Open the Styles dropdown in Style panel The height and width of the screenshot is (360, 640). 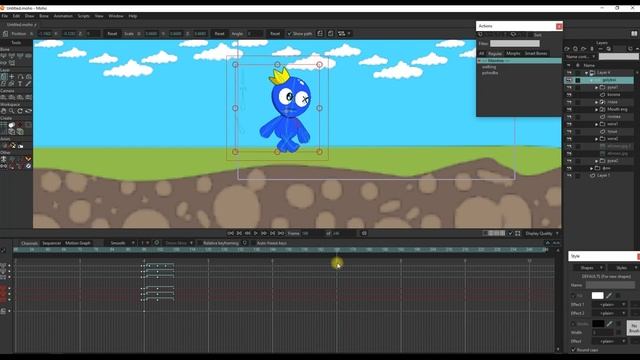tap(623, 268)
